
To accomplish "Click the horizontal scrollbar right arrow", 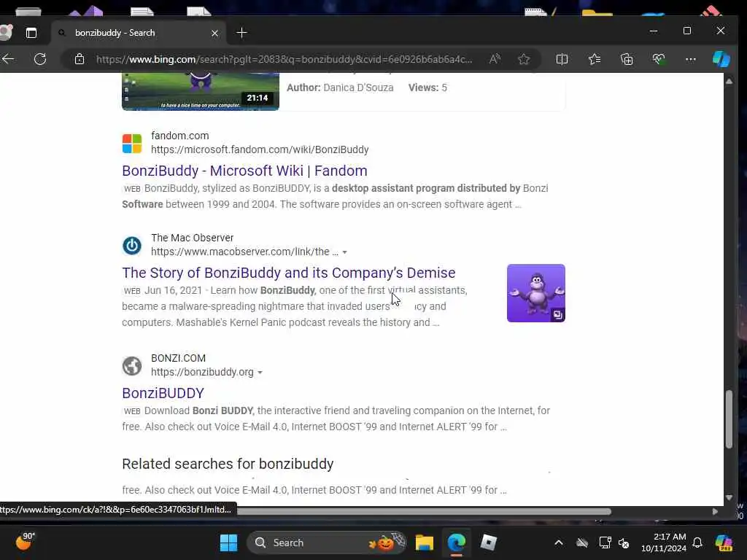I will tap(715, 511).
